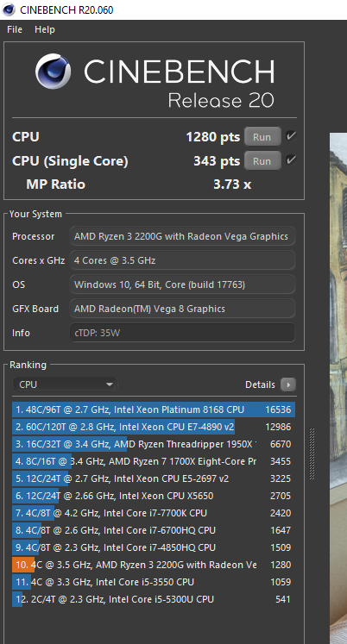Select ranking entry Intel Core i5-5300U

coord(154,599)
